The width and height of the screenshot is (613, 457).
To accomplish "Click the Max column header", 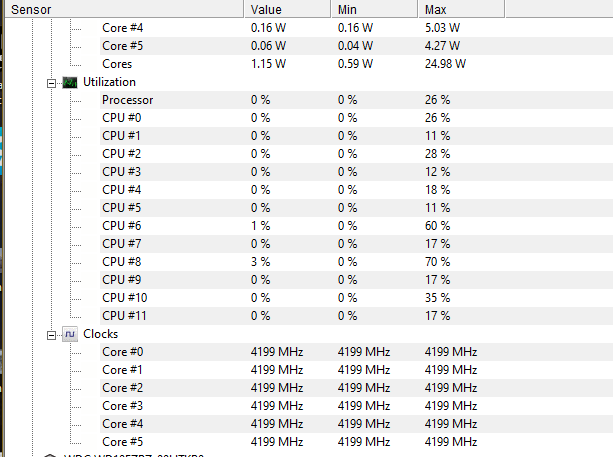I will pos(462,9).
